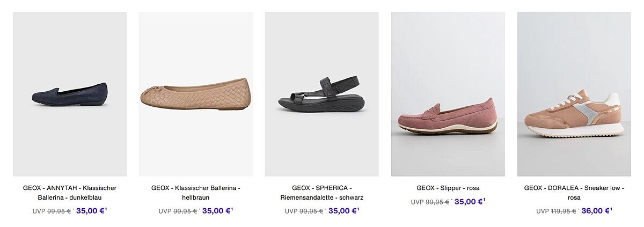Click the UVP 99,95 € under ANNYTAH ballerina
644x227 pixels.
point(59,211)
